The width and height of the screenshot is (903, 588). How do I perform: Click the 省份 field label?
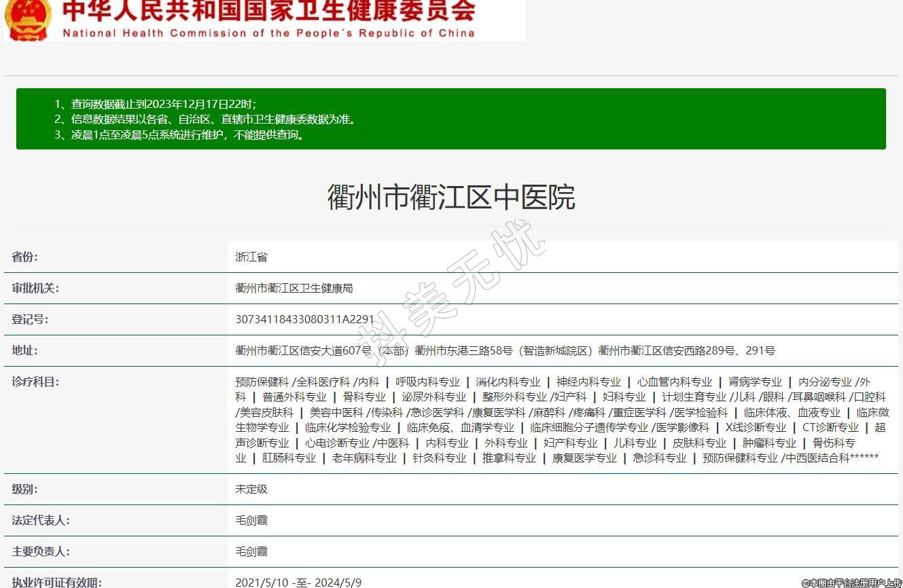point(25,257)
